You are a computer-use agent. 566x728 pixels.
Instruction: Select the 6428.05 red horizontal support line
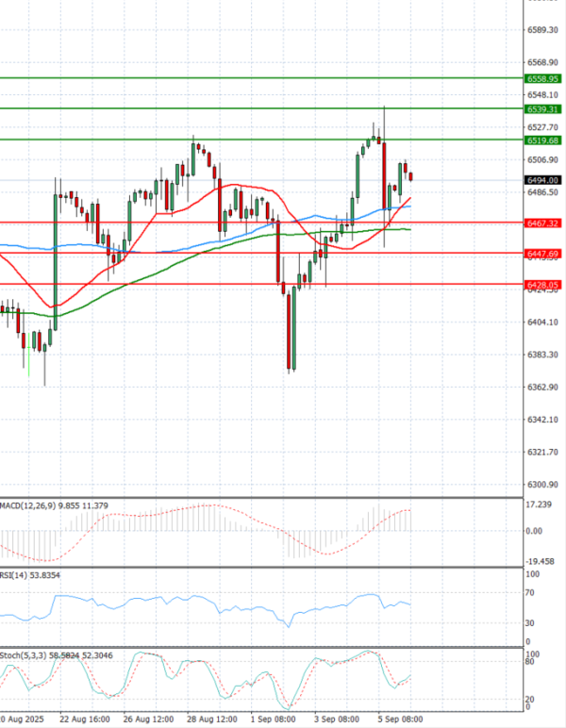[x=260, y=284]
